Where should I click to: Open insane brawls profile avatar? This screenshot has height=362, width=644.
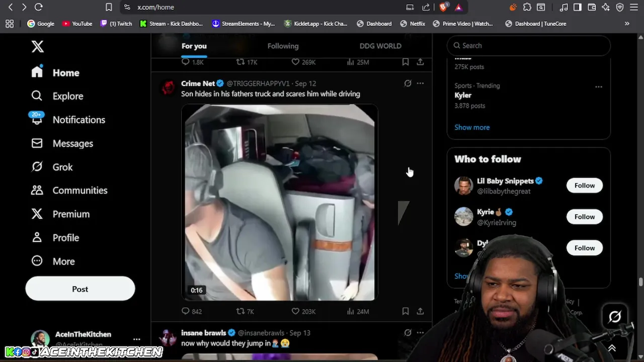[168, 337]
